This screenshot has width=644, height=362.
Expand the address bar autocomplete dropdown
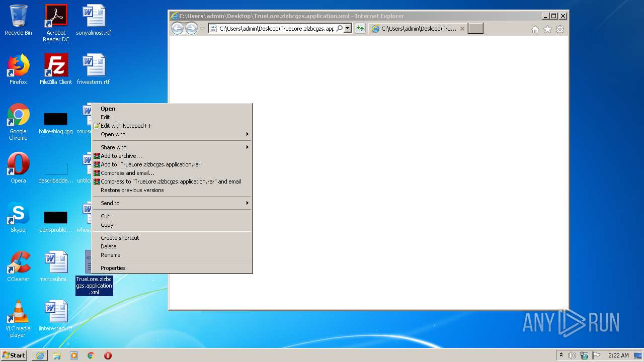coord(348,29)
